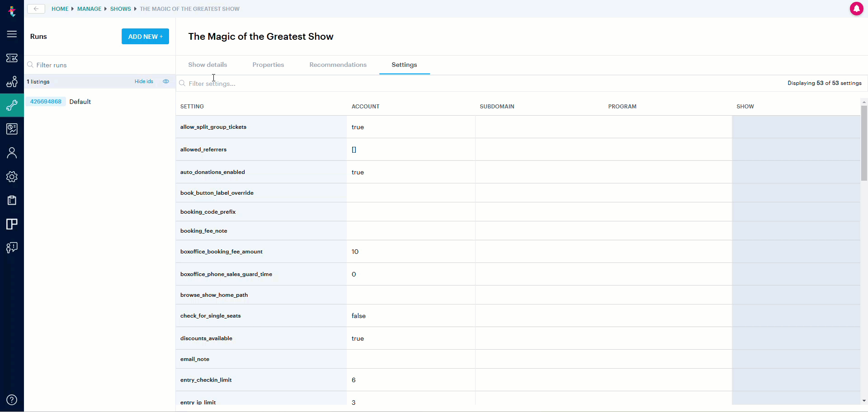
Task: Click account value true for discounts_available
Action: [x=358, y=338]
